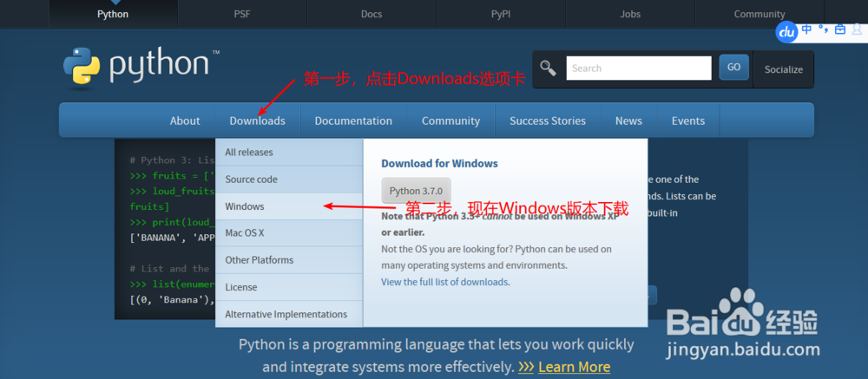Open the Socialize menu

coord(783,69)
